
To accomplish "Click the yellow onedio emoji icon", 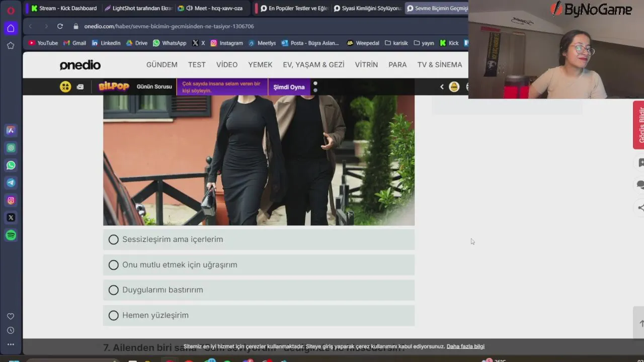I will [x=65, y=86].
